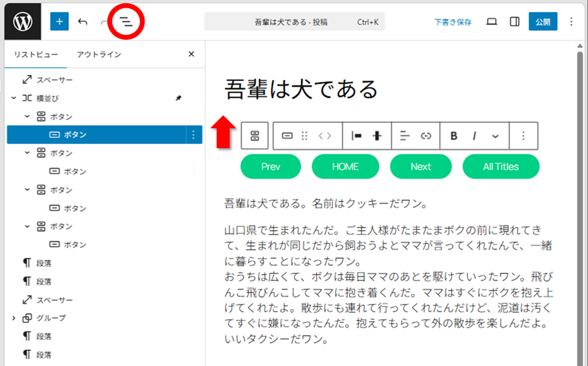
Task: Open the block inserter plus button
Action: [x=59, y=22]
